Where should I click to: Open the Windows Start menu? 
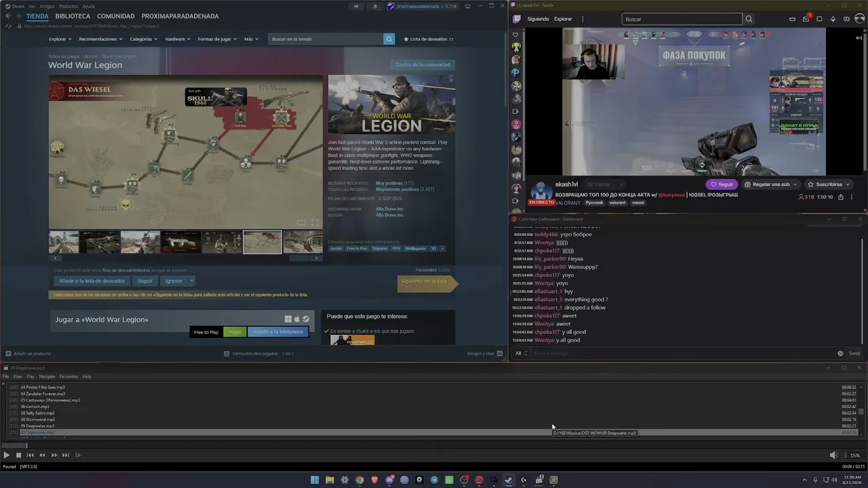pos(315,480)
